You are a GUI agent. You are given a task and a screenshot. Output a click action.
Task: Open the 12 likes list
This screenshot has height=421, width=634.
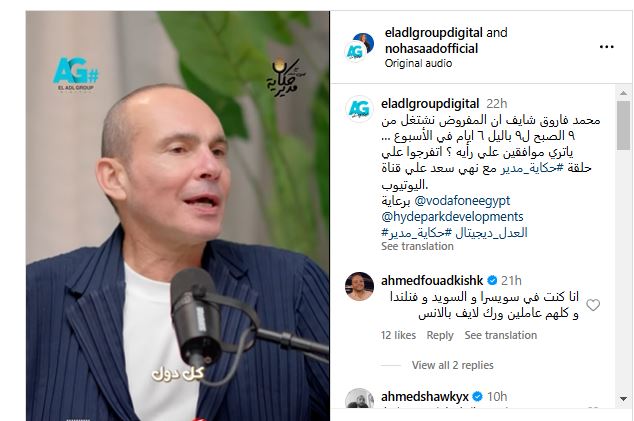coord(398,335)
